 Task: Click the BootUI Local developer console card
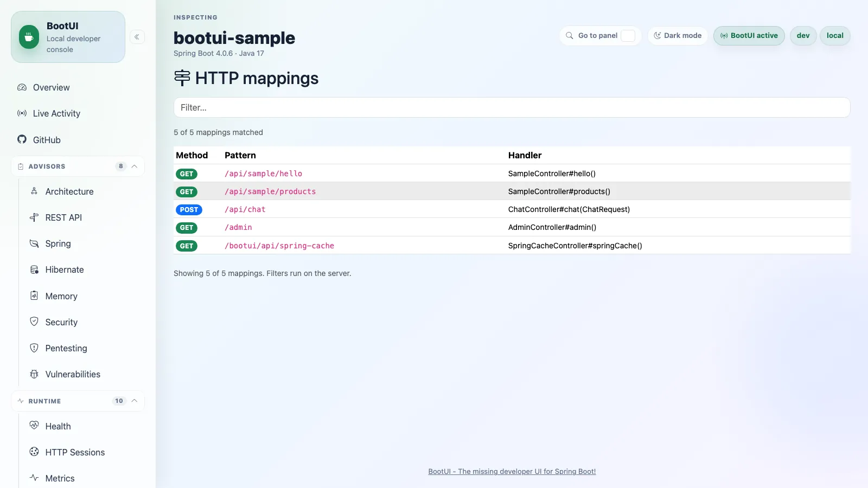tap(68, 37)
